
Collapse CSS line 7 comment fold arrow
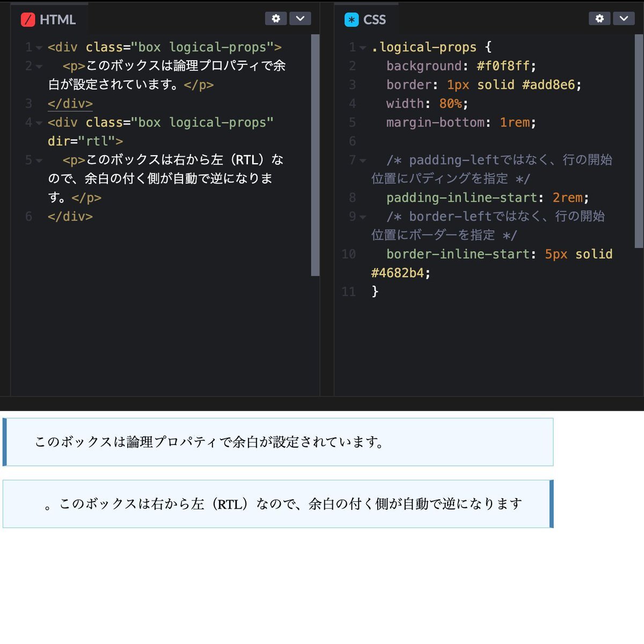click(363, 160)
